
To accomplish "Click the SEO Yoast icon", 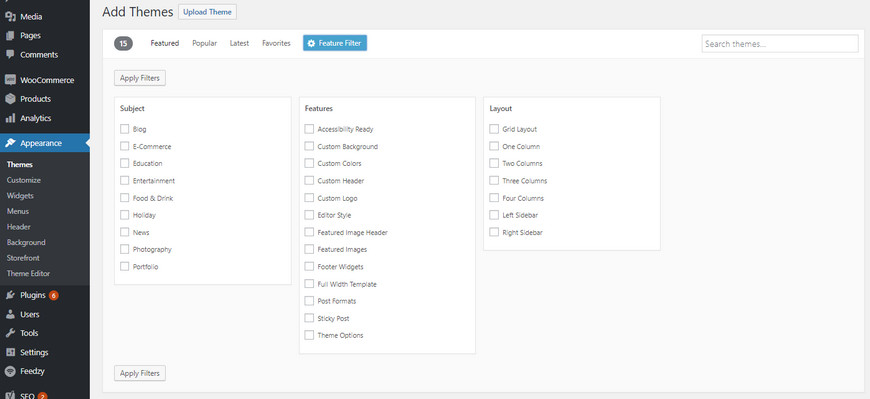I will [10, 395].
